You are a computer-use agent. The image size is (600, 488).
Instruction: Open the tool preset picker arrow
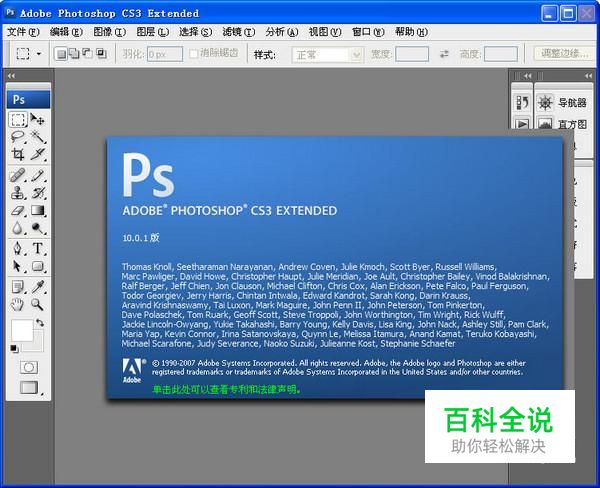[x=39, y=54]
